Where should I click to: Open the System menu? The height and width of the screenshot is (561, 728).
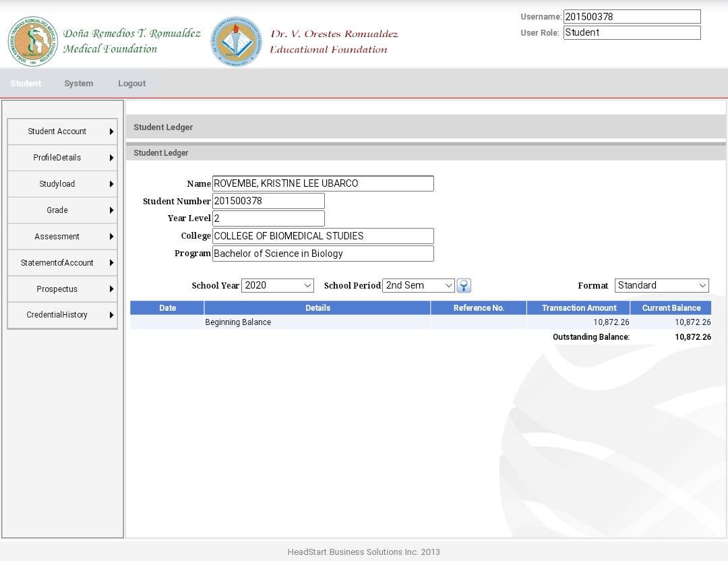click(x=79, y=84)
